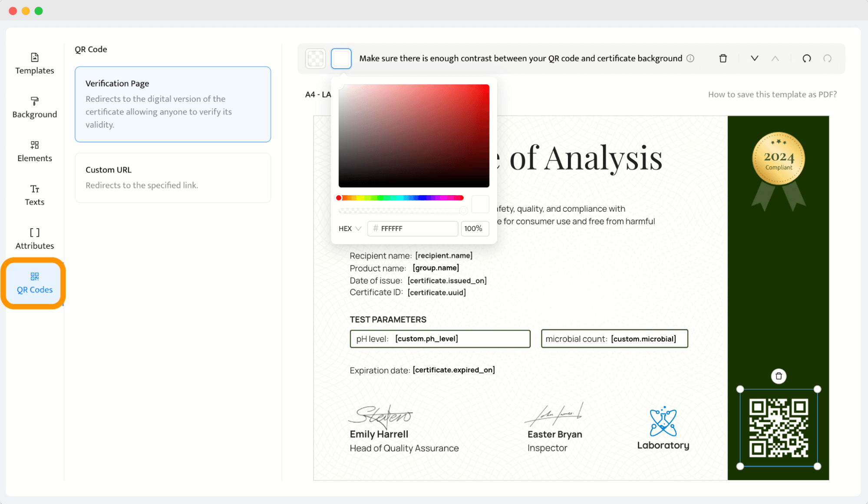
Task: Open the HEX color format dropdown
Action: click(x=350, y=229)
